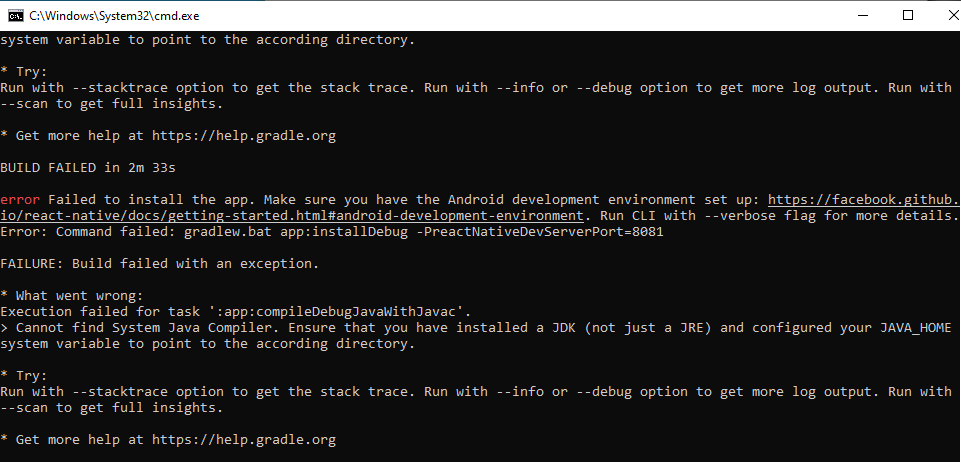961x462 pixels.
Task: Click the "FAILURE: Build failed with an exception." line
Action: tap(160, 263)
